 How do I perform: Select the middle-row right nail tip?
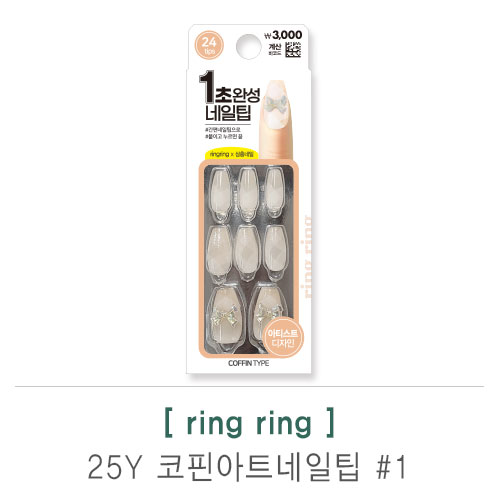275,252
